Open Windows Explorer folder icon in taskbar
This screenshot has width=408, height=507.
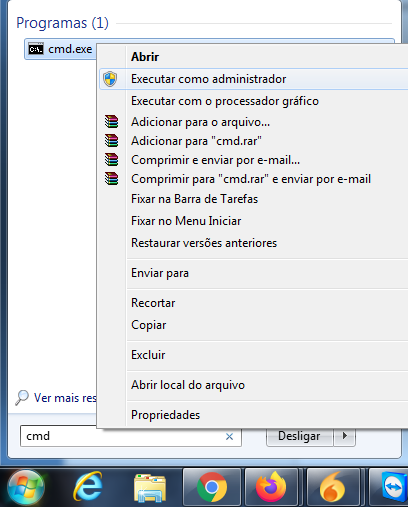(150, 488)
